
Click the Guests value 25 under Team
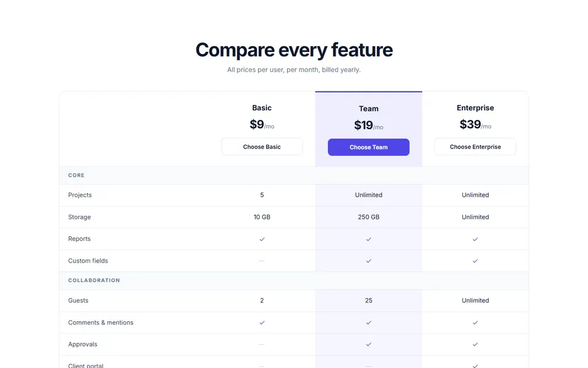(369, 301)
